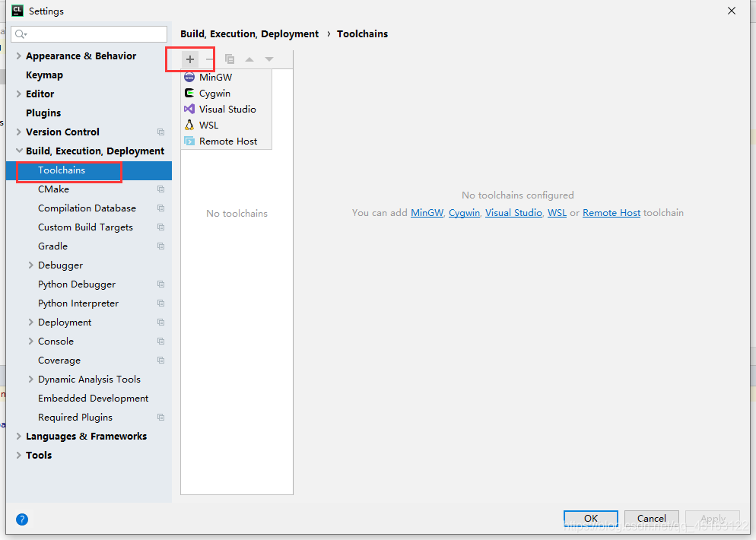Expand the Editor section arrow
Viewport: 756px width, 540px height.
[18, 94]
